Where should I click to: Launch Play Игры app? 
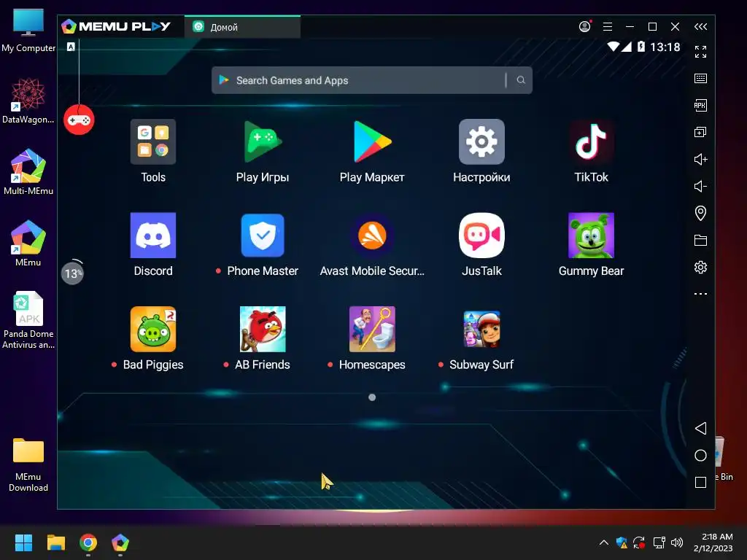263,142
